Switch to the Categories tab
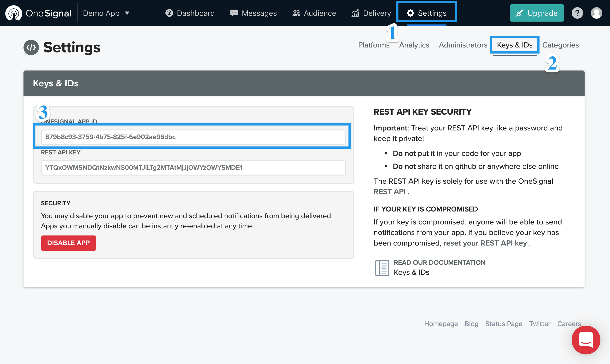Screen dimensions: 610x364 click(x=560, y=45)
